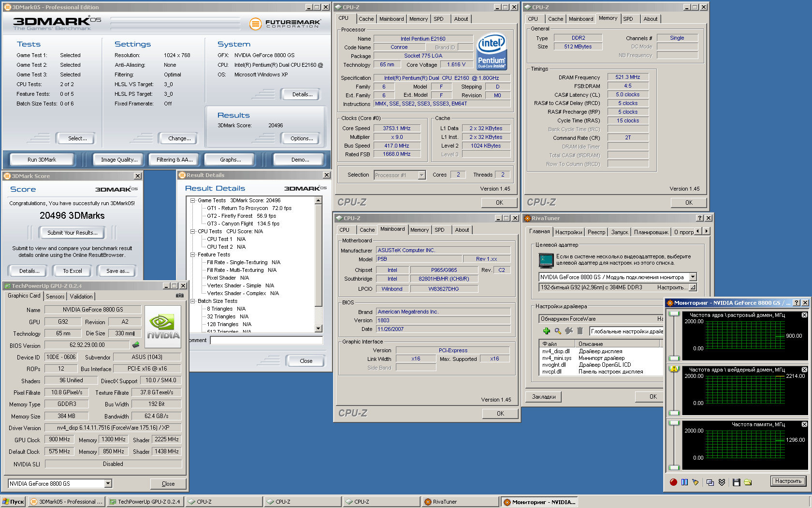812x508 pixels.
Task: Click the magnifier icon in RivaTuner driver settings
Action: [558, 331]
